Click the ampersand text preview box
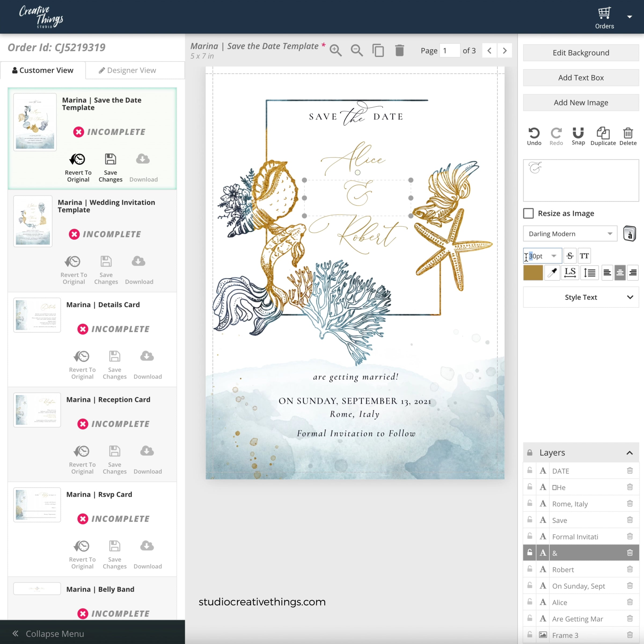Screen dimensions: 644x644 [x=581, y=180]
